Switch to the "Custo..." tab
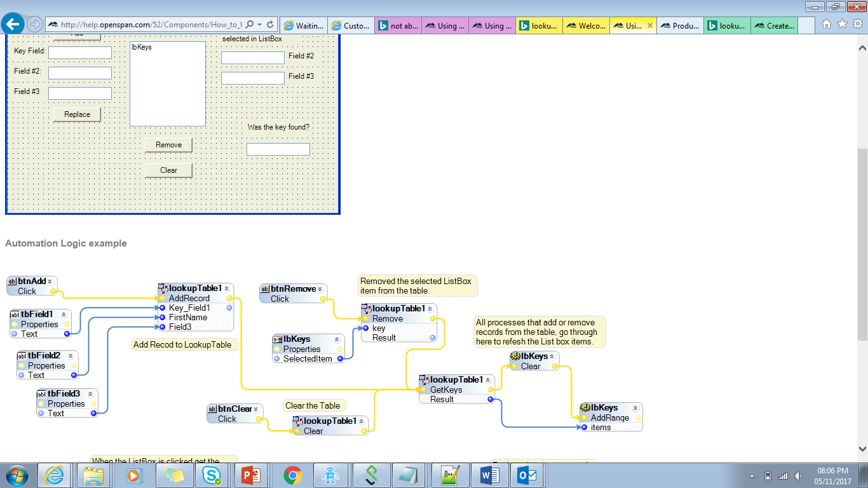The width and height of the screenshot is (868, 488). click(350, 25)
